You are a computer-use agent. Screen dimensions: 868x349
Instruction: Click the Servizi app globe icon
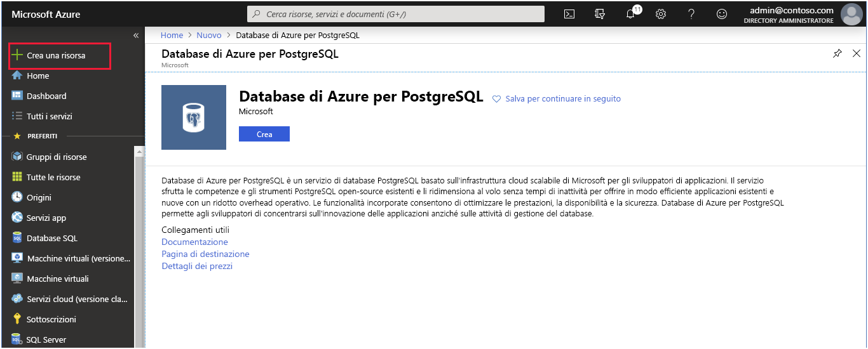[17, 218]
